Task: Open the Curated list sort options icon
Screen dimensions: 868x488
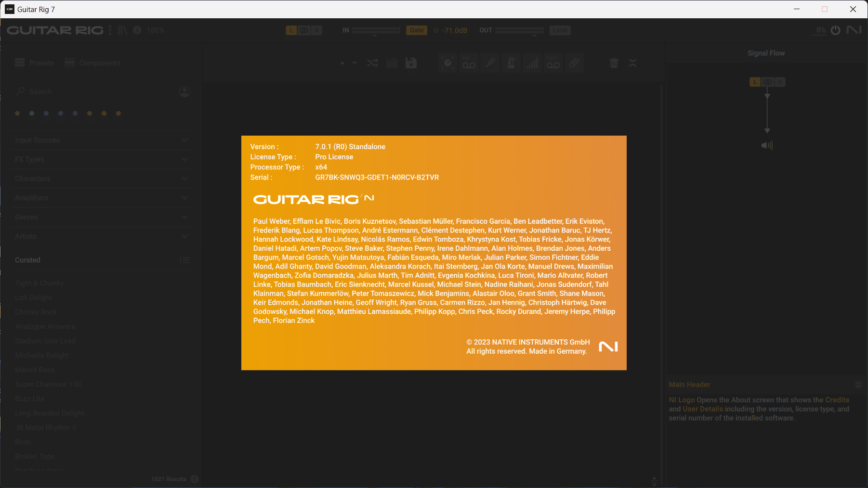Action: tap(185, 260)
